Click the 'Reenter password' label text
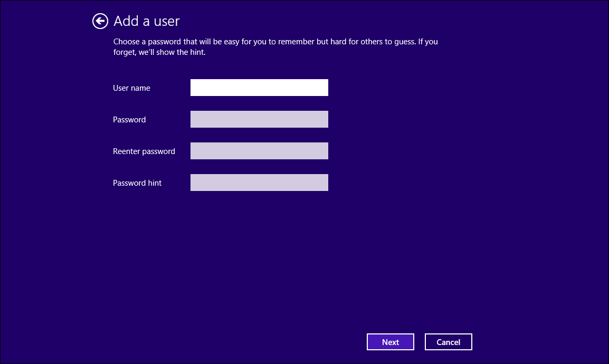 tap(144, 151)
